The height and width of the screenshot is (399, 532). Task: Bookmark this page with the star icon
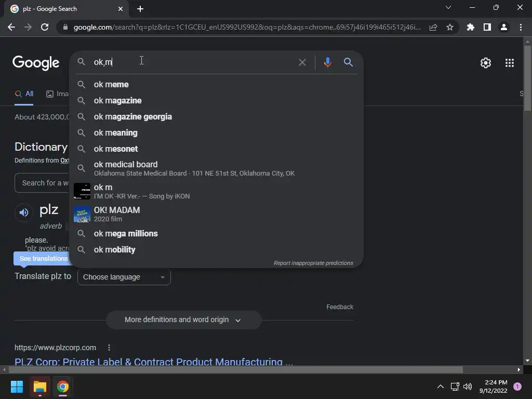(450, 27)
